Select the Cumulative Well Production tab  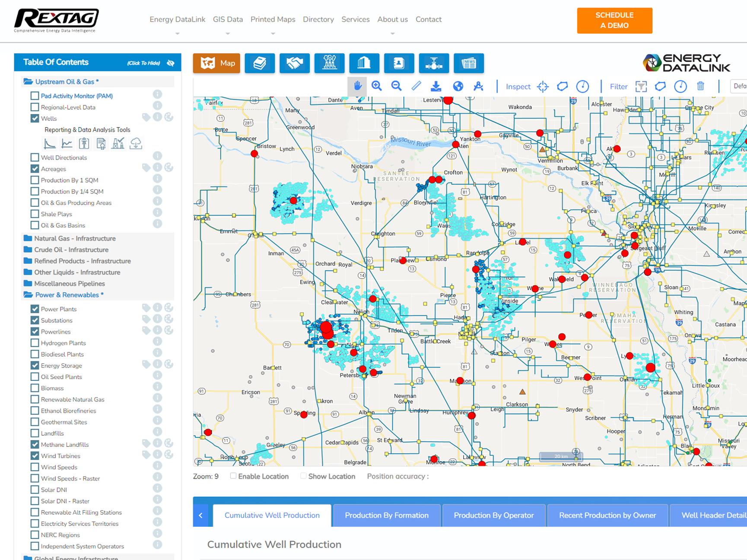point(272,515)
